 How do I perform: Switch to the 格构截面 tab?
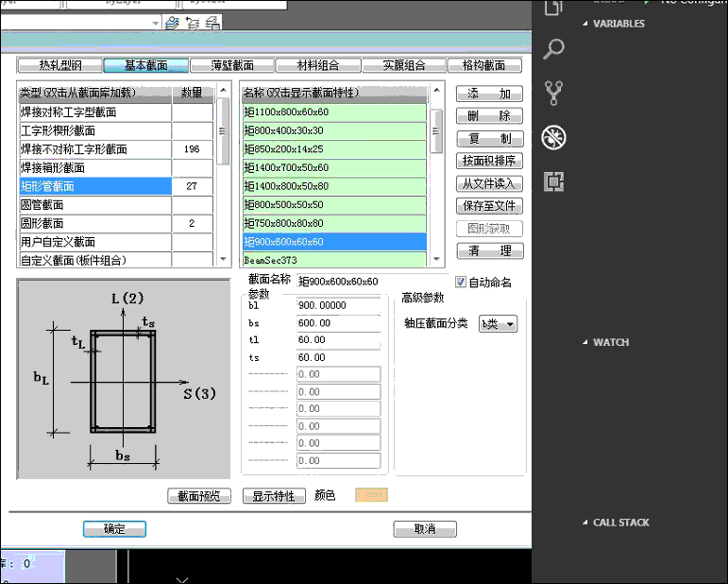pyautogui.click(x=484, y=65)
